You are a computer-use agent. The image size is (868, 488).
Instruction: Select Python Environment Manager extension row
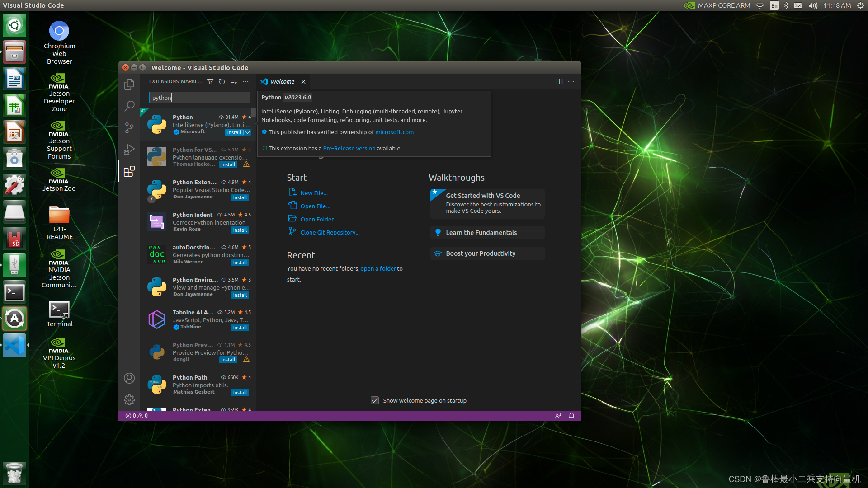point(198,287)
